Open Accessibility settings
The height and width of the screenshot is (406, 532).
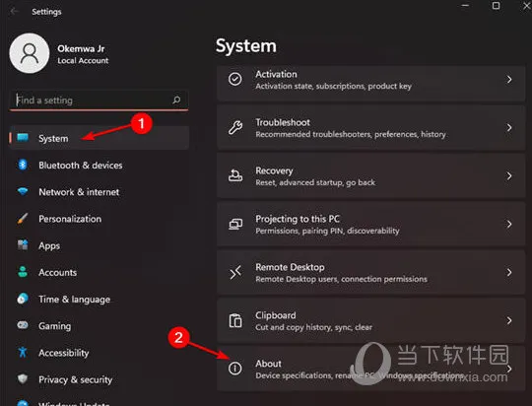[x=64, y=353]
